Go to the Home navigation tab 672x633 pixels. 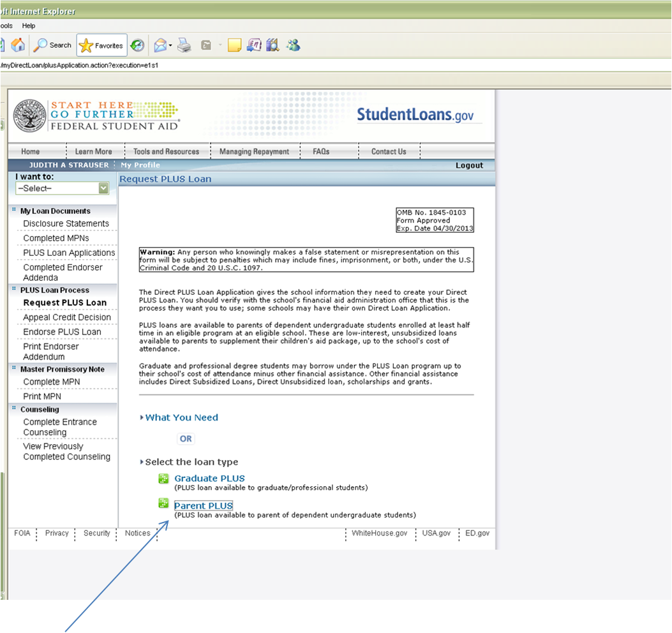[x=31, y=151]
